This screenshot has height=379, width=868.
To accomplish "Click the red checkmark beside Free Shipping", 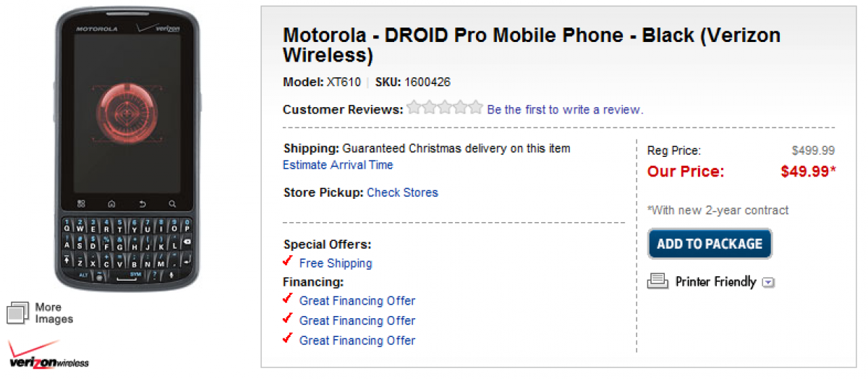I will (x=288, y=261).
